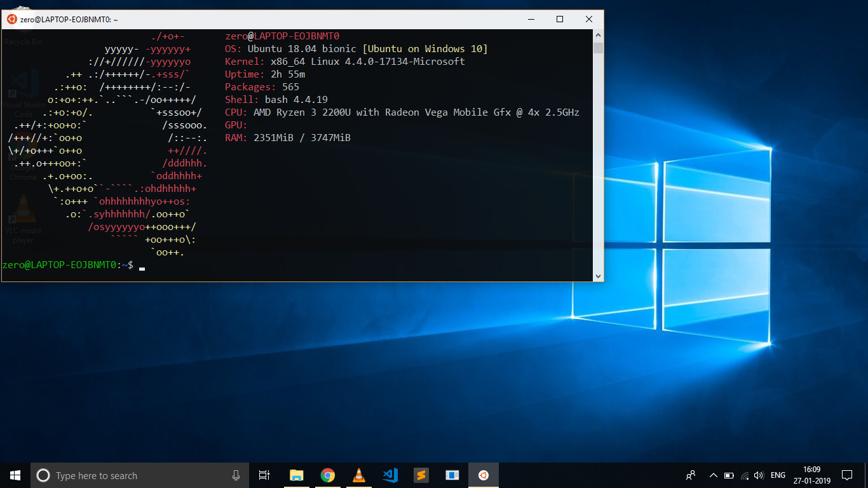Open the ENG language input indicator
The width and height of the screenshot is (868, 488).
[778, 475]
